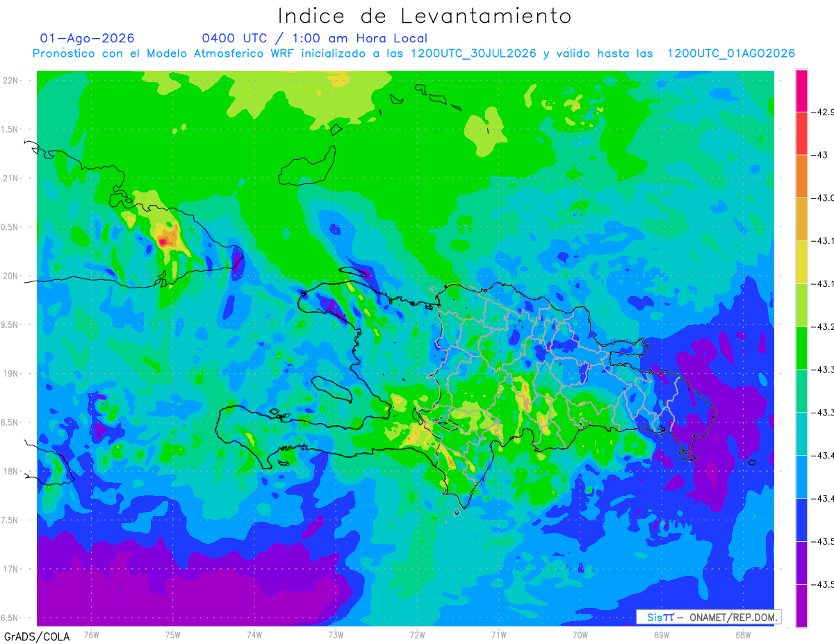Pick the yellow-green swatch in the legend
Screen dimensions: 834x644
click(801, 305)
